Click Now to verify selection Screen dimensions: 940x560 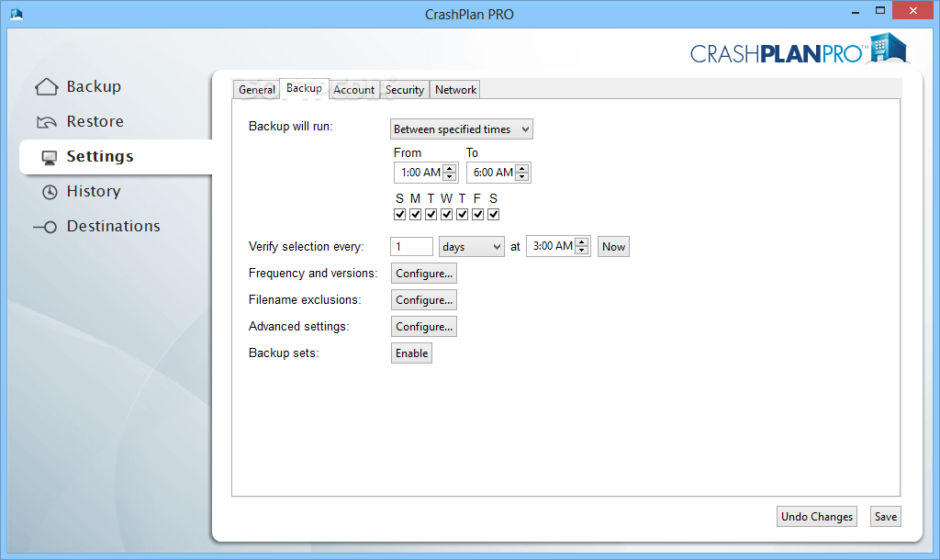(x=613, y=246)
